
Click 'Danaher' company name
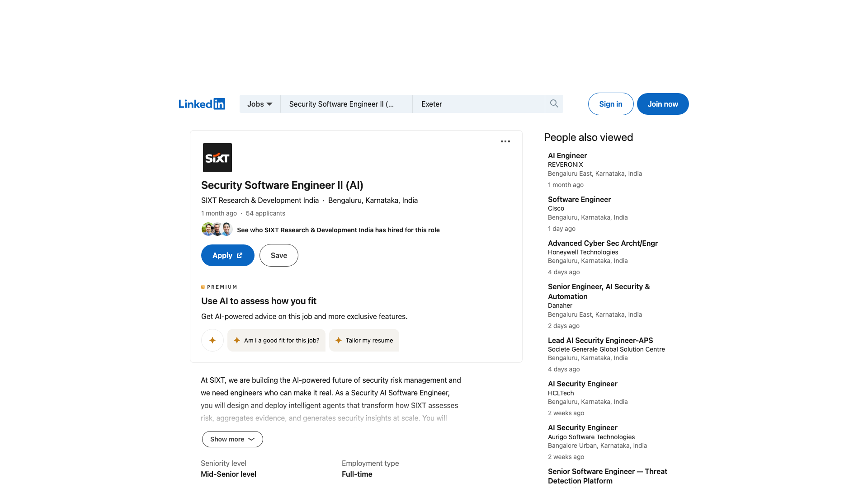tap(560, 305)
